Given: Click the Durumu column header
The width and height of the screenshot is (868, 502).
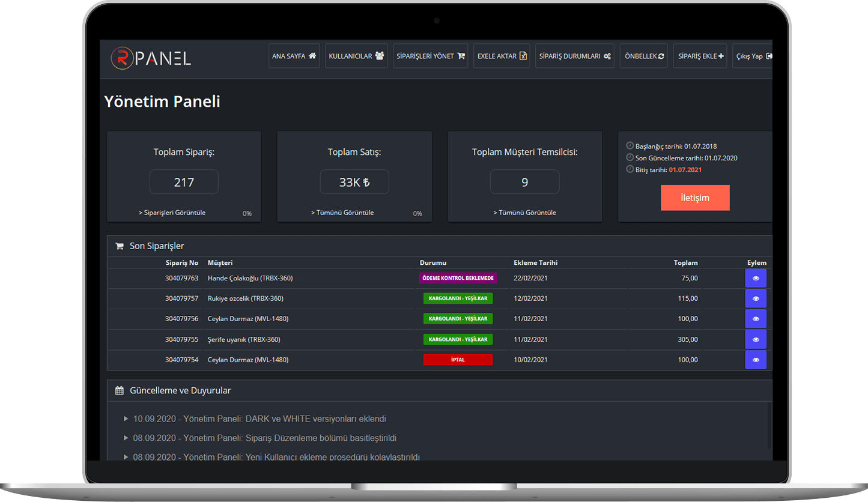Looking at the screenshot, I should click(432, 263).
